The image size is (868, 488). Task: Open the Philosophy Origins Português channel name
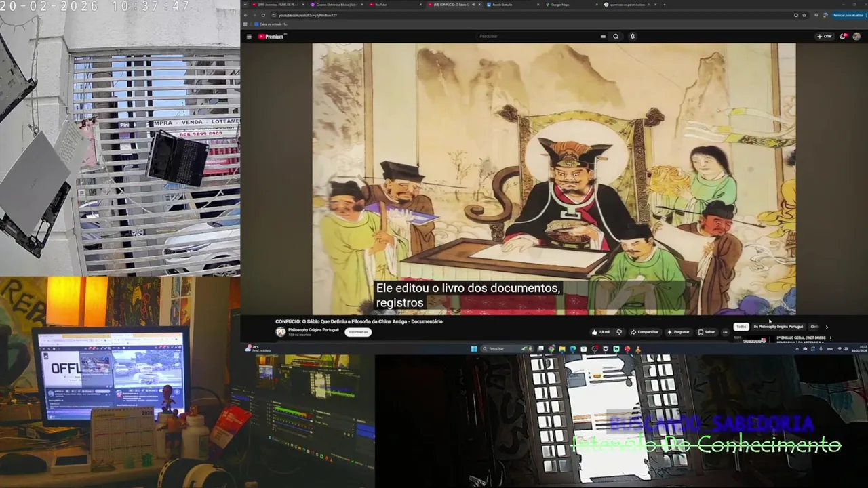313,330
